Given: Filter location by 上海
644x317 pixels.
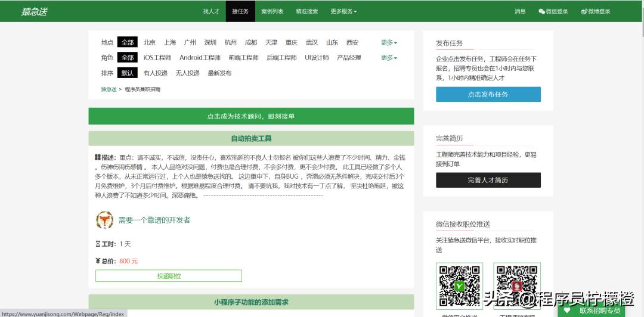Looking at the screenshot, I should [x=170, y=42].
